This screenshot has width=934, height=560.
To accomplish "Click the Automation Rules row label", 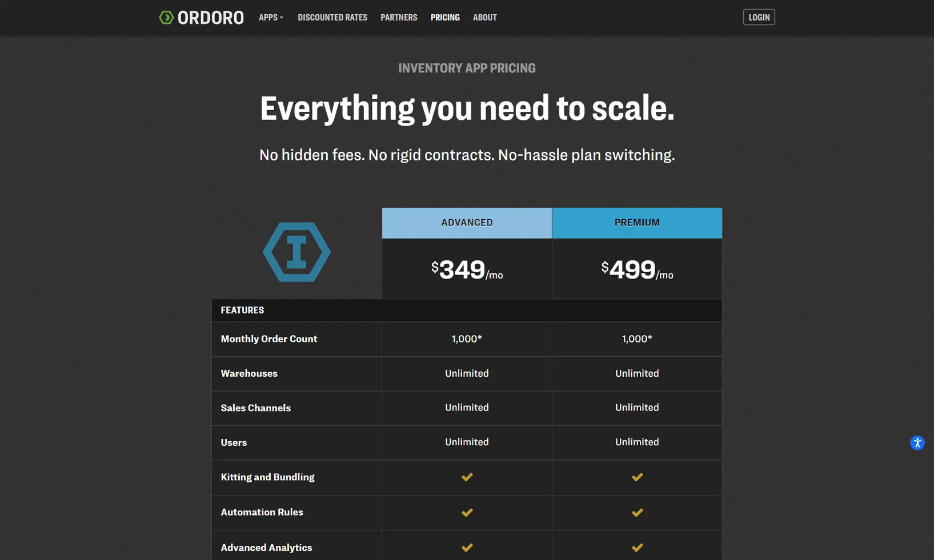I will click(x=262, y=513).
